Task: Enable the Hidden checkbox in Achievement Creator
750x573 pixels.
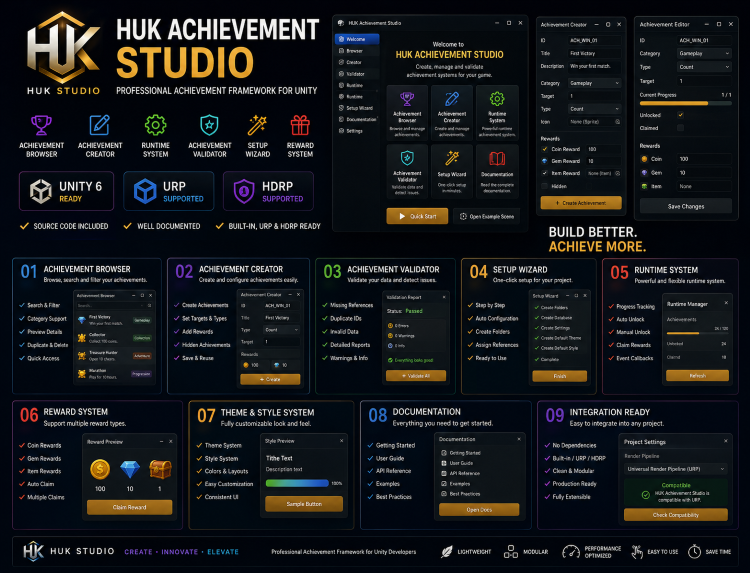Action: 544,186
